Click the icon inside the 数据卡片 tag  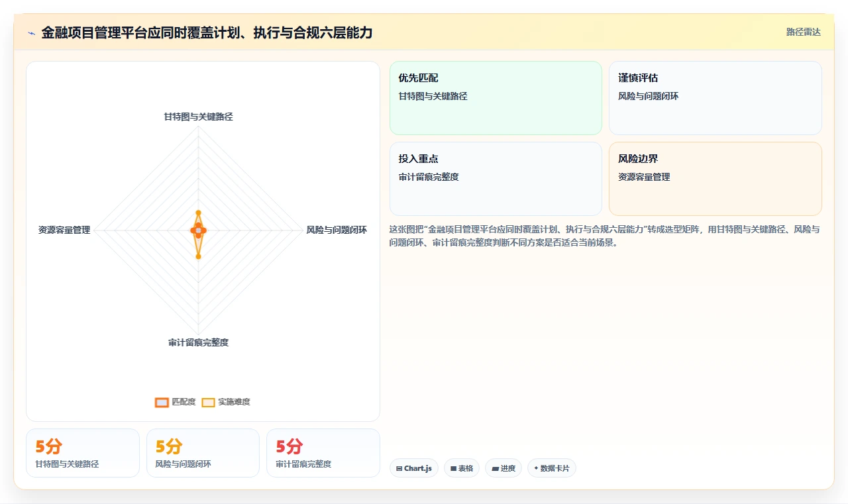point(537,468)
